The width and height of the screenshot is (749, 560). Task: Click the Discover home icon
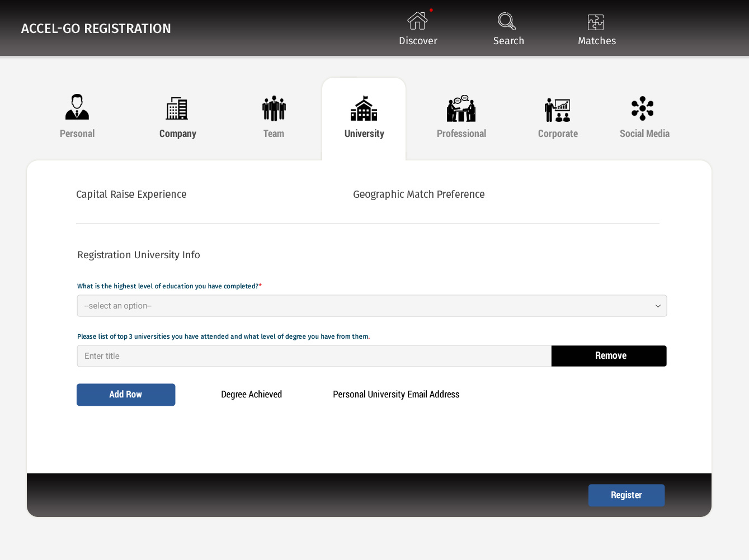(417, 21)
